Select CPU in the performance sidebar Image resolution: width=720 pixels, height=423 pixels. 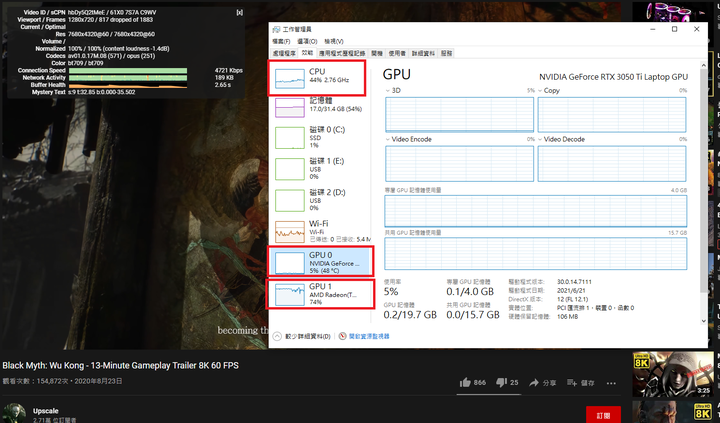pos(318,78)
